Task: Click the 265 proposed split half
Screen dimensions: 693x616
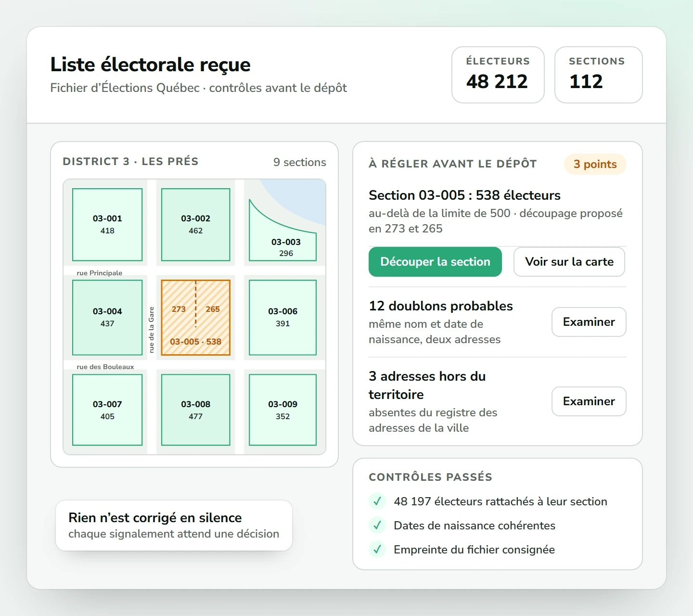Action: pyautogui.click(x=213, y=309)
